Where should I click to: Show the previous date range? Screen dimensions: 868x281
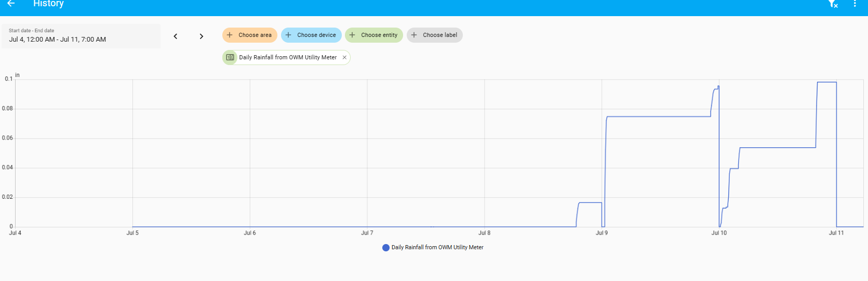tap(176, 36)
